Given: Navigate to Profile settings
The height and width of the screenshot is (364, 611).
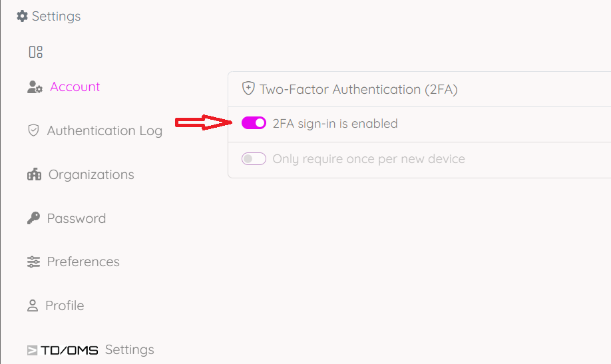Looking at the screenshot, I should 65,306.
